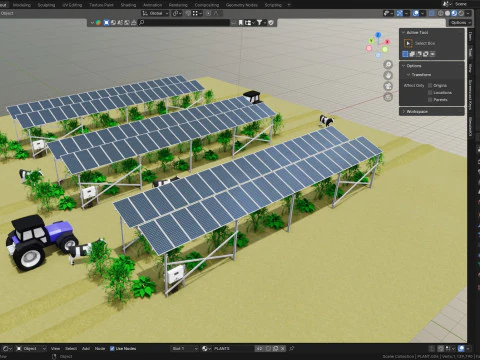
Task: Open the Options dropdown button
Action: click(460, 23)
